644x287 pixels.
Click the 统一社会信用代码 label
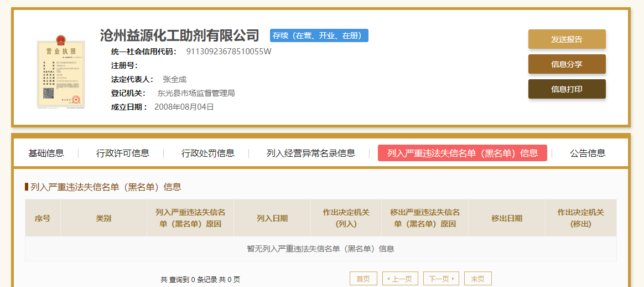[144, 52]
